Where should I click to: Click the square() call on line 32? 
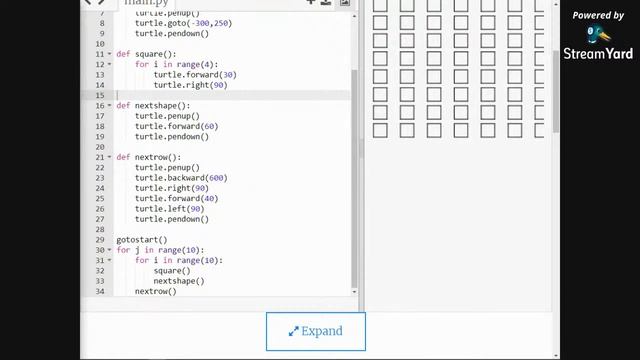(x=172, y=271)
